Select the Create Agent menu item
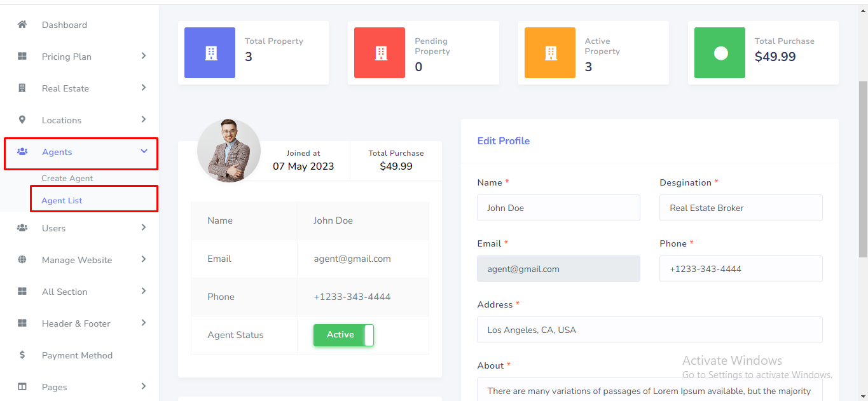The image size is (868, 401). click(67, 179)
